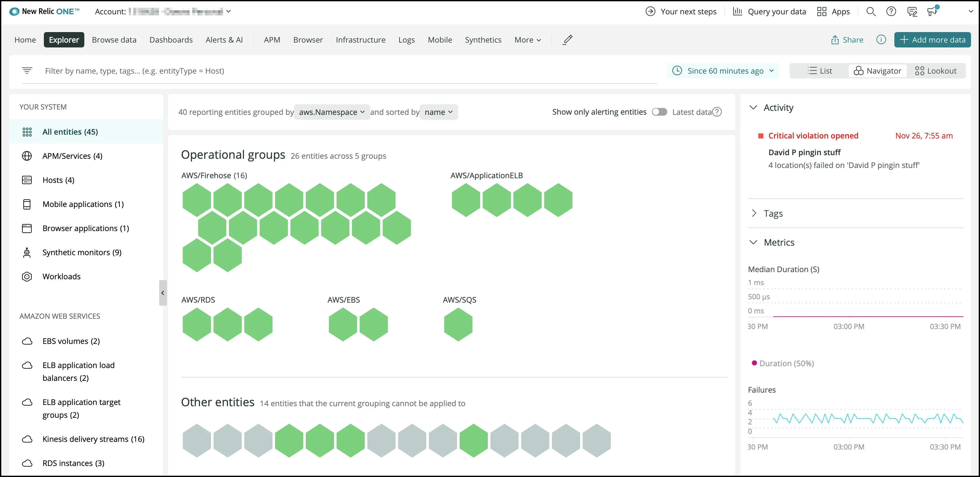
Task: Click the feedback chat icon
Action: (x=912, y=12)
